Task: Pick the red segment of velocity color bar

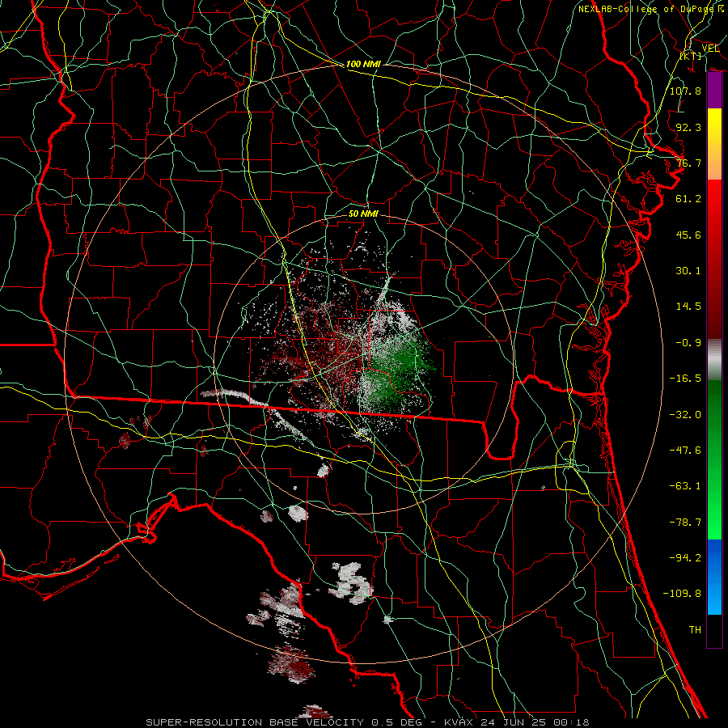Action: [x=714, y=259]
